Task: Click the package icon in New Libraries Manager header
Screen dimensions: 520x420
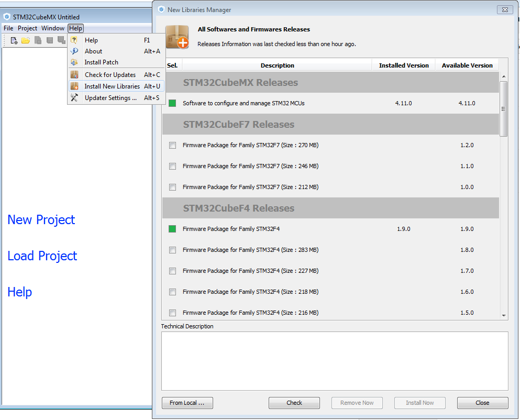Action: pos(177,37)
